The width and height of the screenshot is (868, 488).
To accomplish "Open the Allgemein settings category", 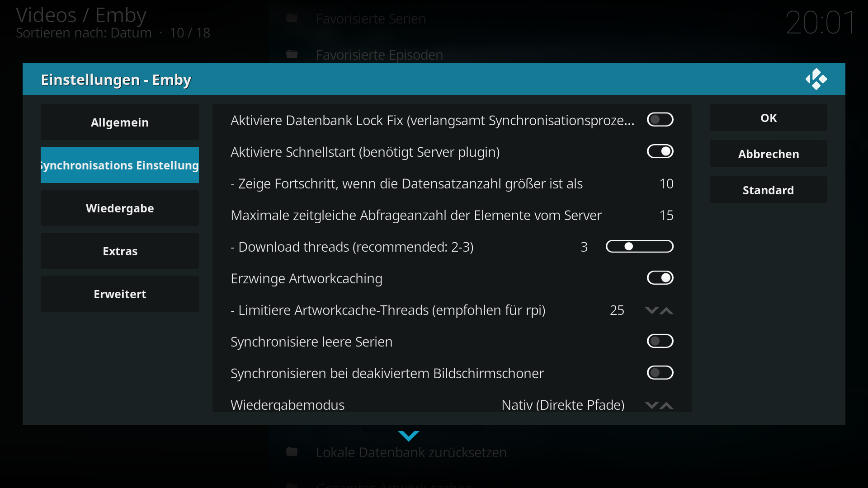I will (x=120, y=122).
